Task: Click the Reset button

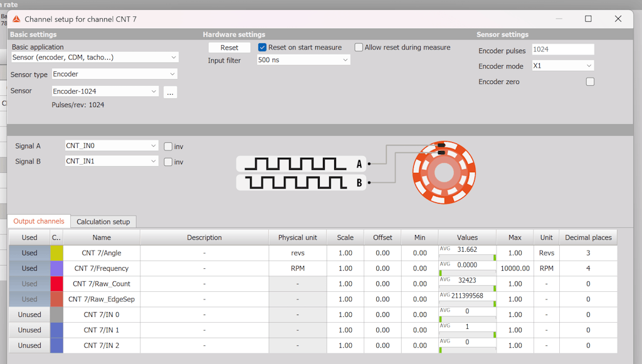Action: click(x=229, y=48)
